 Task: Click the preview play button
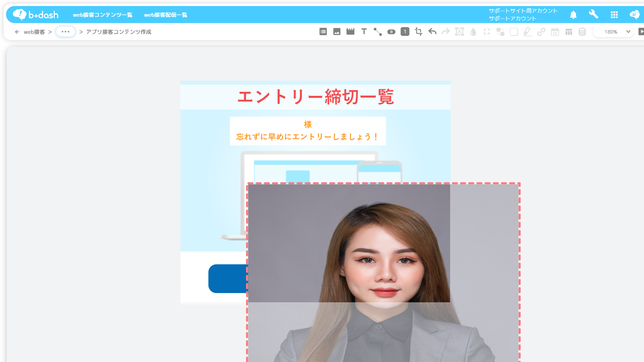[641, 32]
